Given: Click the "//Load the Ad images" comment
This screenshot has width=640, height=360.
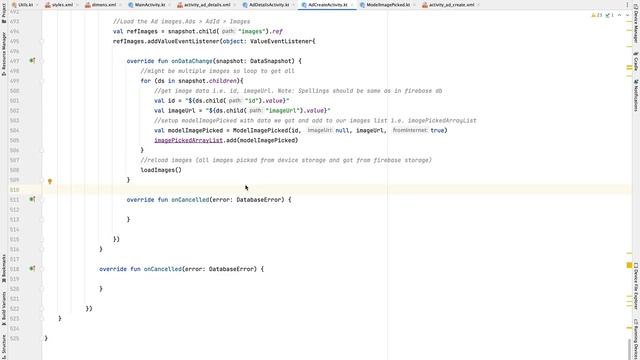Looking at the screenshot, I should 181,22.
